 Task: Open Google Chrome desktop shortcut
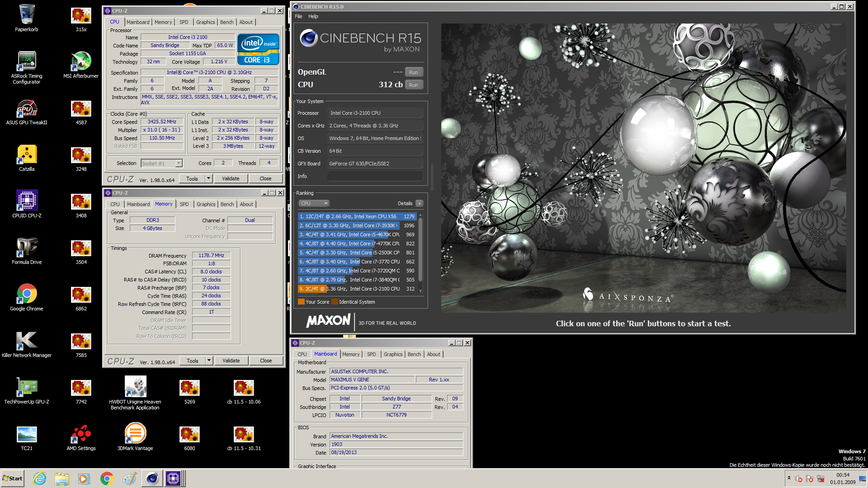click(27, 298)
